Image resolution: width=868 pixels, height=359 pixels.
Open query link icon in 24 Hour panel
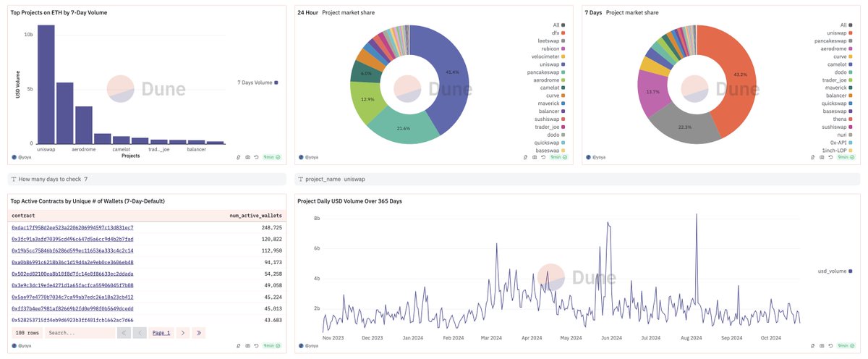525,157
